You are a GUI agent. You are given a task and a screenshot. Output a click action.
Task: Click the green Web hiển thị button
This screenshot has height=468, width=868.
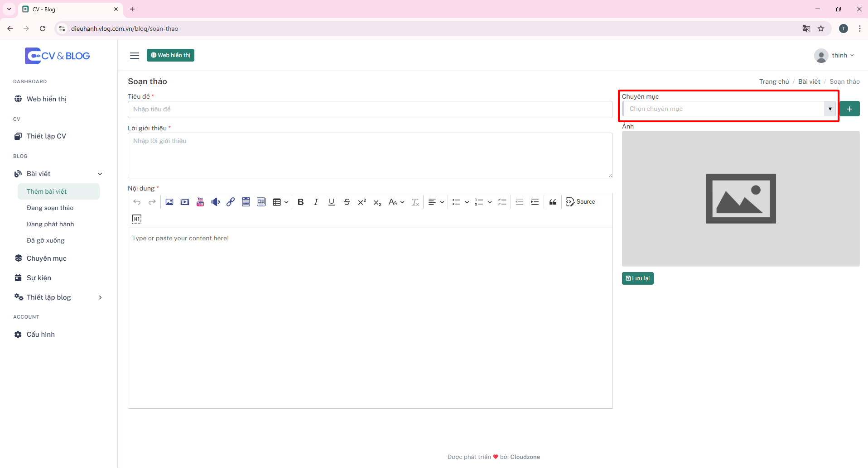pyautogui.click(x=170, y=55)
